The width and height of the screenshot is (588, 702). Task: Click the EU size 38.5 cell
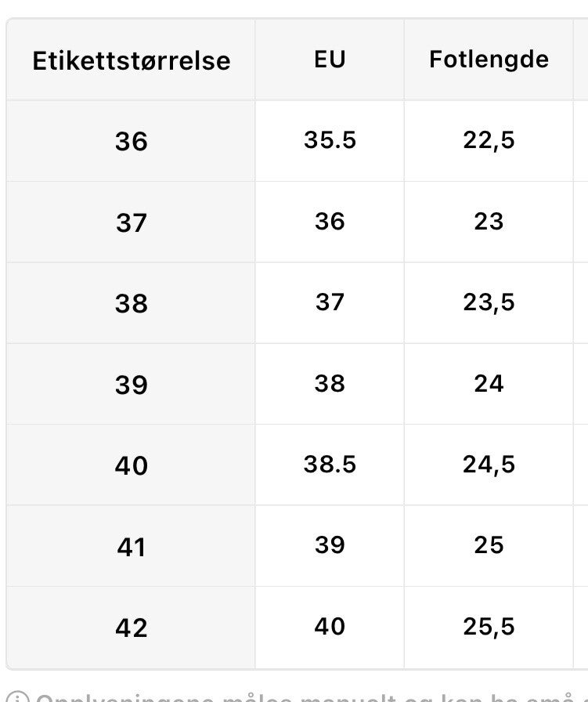(x=330, y=465)
